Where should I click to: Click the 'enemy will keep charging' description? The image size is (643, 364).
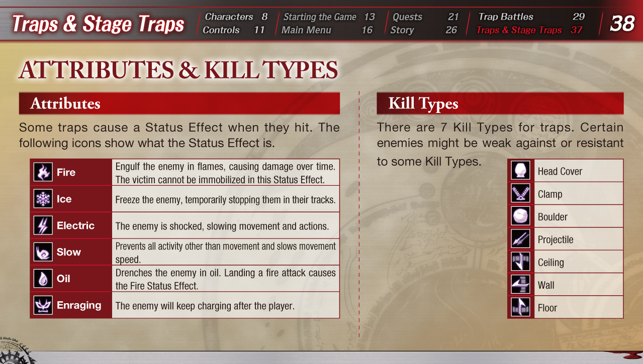coord(205,305)
